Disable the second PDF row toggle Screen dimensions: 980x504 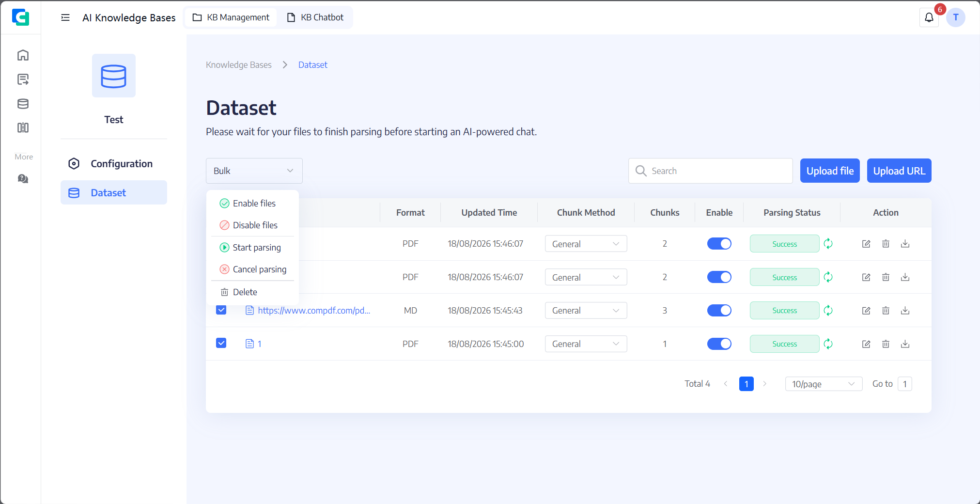click(x=719, y=277)
